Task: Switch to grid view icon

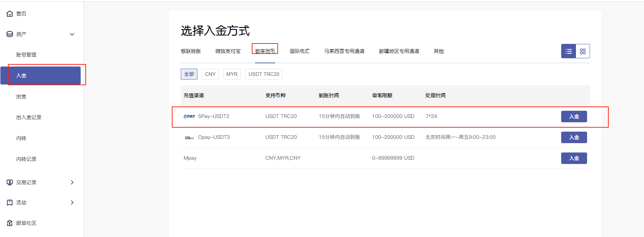Action: pos(583,51)
